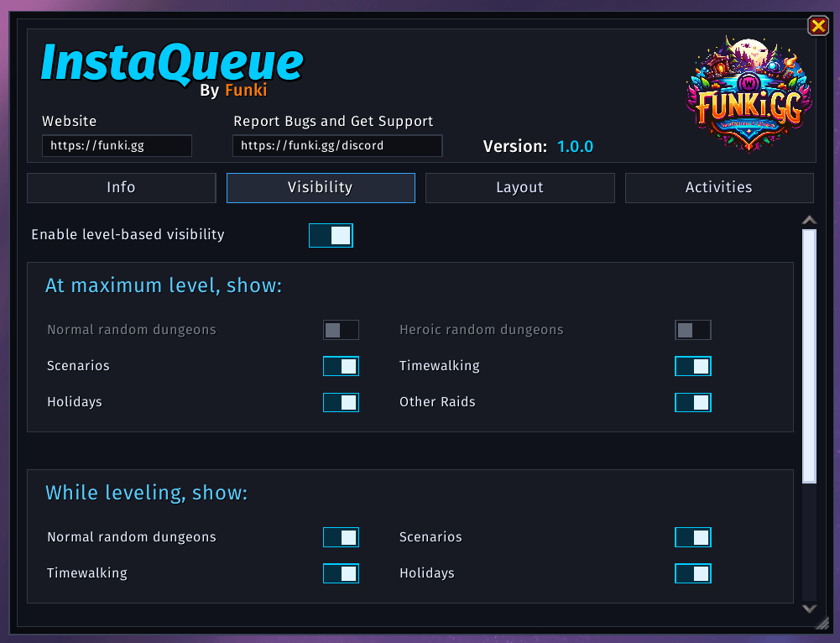Click the 'Heroic random dungeons' label
This screenshot has width=840, height=643.
click(482, 330)
